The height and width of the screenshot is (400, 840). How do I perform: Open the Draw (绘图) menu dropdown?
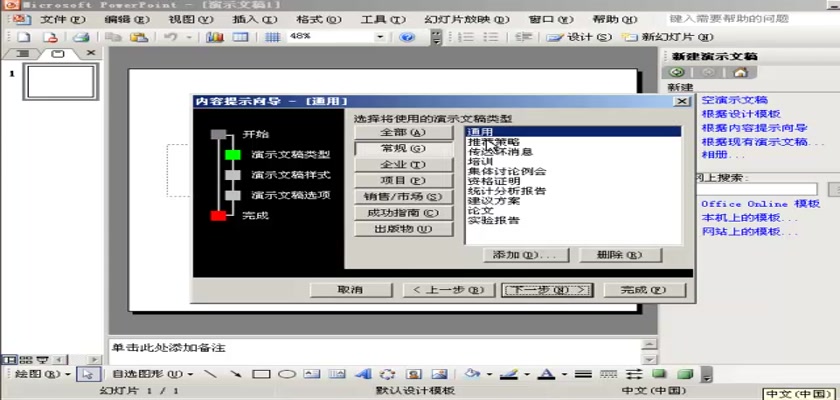tap(42, 374)
